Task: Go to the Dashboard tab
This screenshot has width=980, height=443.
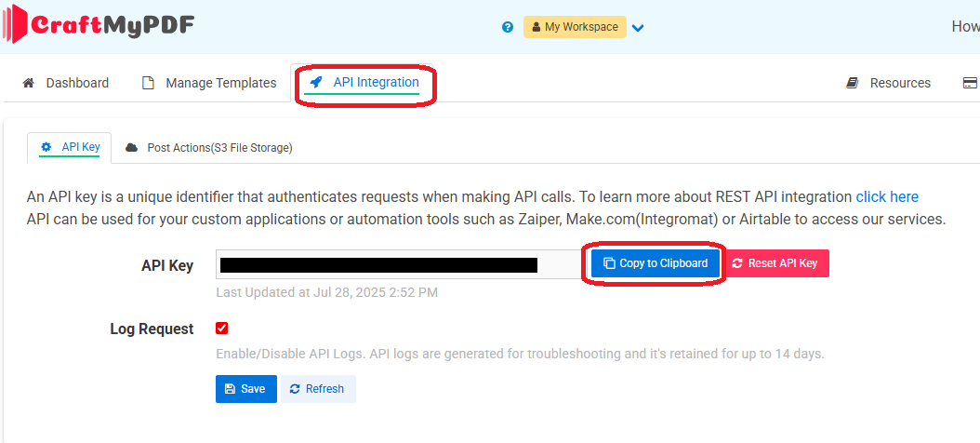Action: tap(66, 83)
